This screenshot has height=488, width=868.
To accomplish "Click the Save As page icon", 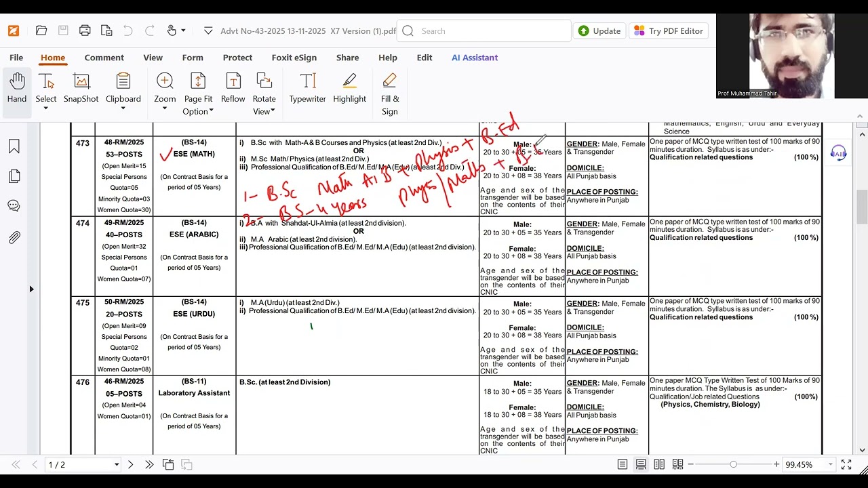I will (106, 30).
